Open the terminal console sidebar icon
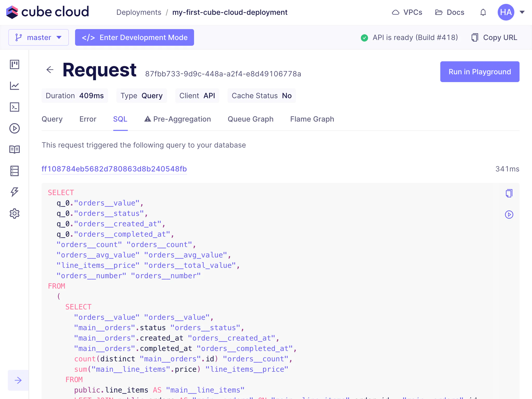This screenshot has width=532, height=399. tap(15, 107)
